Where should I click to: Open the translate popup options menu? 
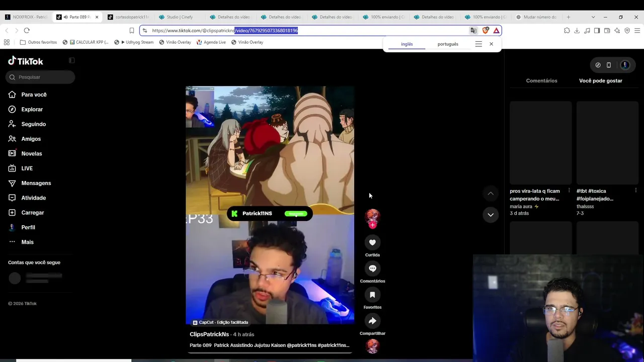coord(478,44)
